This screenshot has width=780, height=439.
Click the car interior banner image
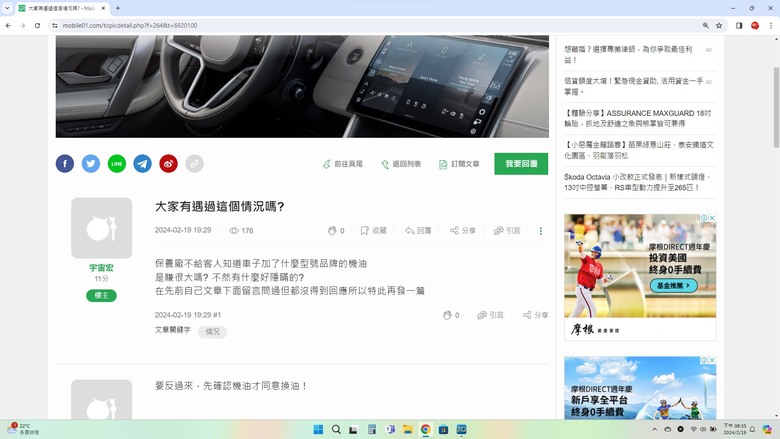point(302,86)
